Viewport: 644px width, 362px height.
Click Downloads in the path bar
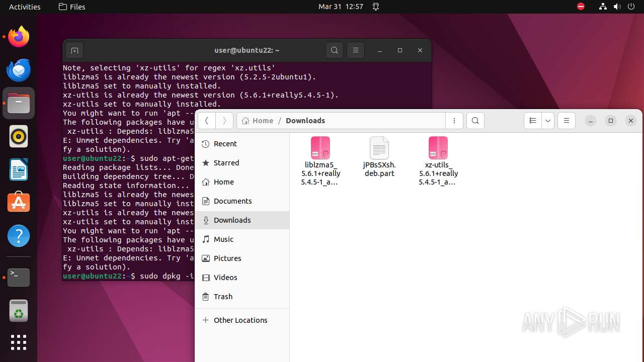tap(305, 121)
